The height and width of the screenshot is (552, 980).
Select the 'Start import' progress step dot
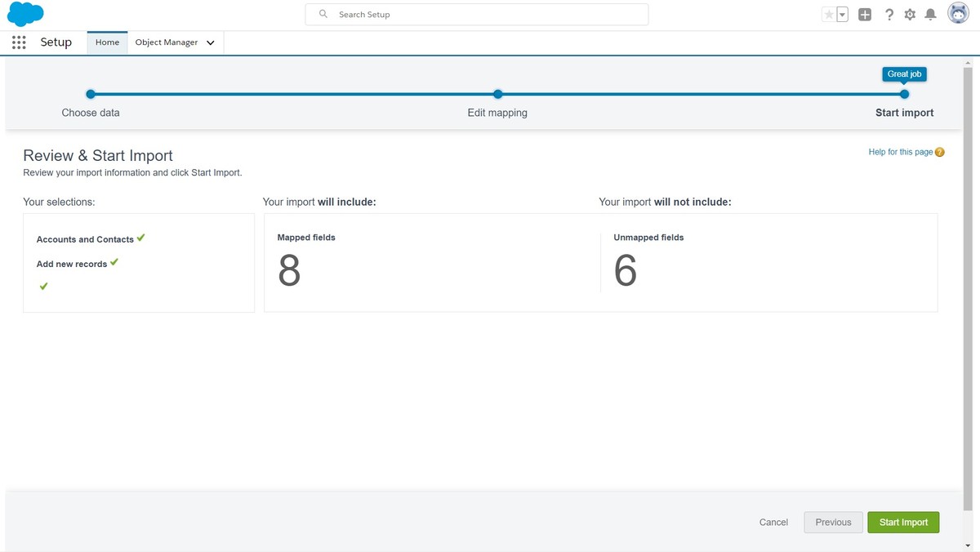[x=903, y=94]
